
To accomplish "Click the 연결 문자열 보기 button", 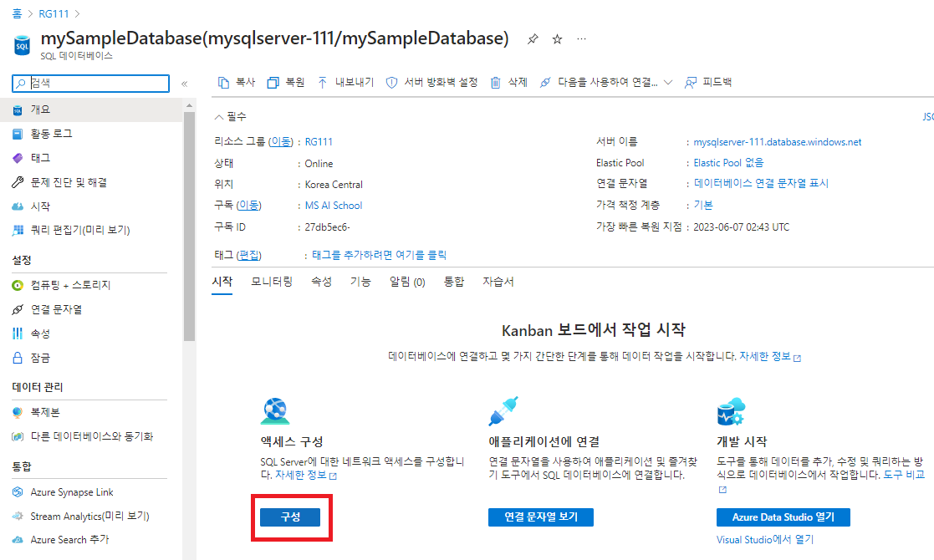I will click(541, 517).
